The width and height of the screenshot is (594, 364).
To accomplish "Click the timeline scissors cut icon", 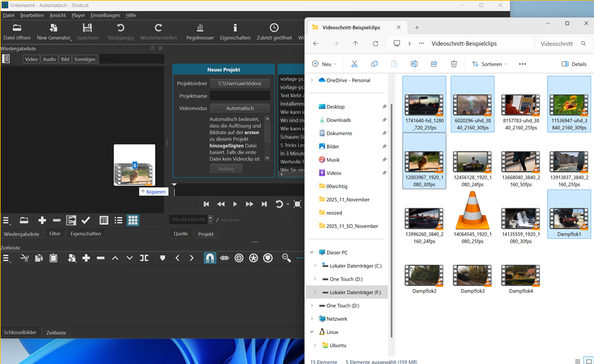I will pyautogui.click(x=24, y=258).
